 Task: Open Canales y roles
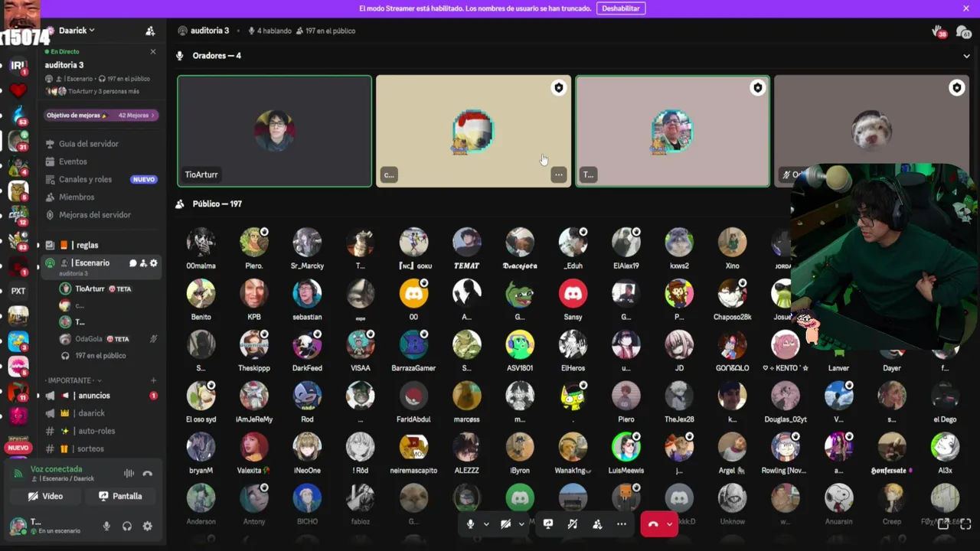(85, 179)
